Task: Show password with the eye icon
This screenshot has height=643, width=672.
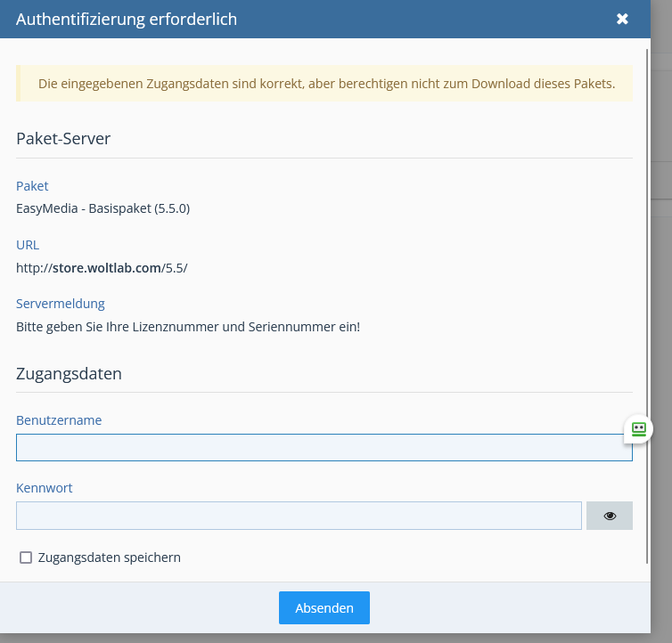Action: 610,516
